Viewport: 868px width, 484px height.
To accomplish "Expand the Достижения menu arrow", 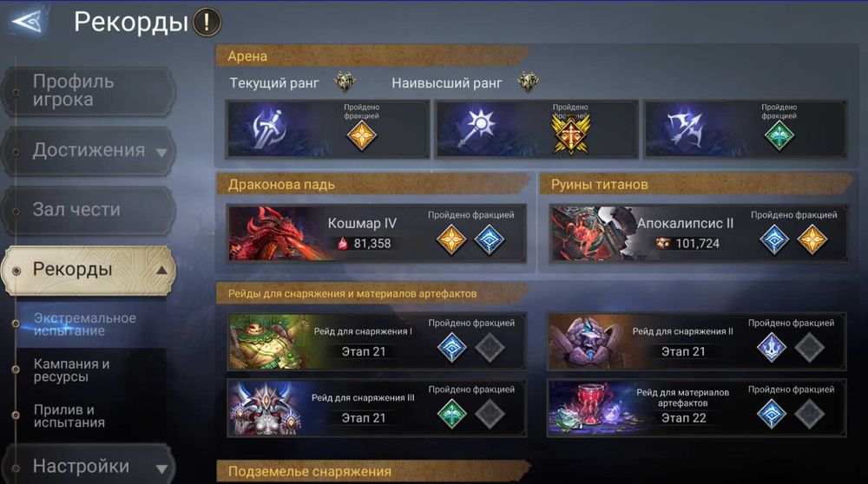I will pos(161,152).
